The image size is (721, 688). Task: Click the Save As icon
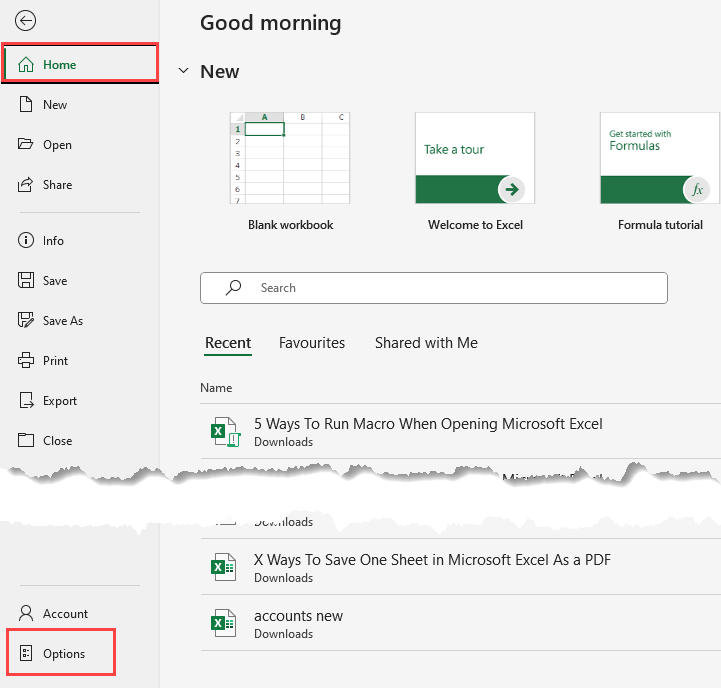pos(26,320)
